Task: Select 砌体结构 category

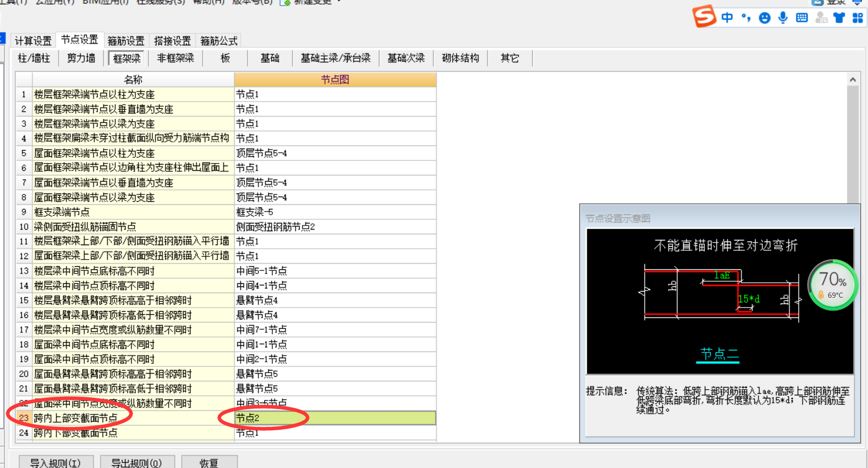Action: pyautogui.click(x=460, y=58)
